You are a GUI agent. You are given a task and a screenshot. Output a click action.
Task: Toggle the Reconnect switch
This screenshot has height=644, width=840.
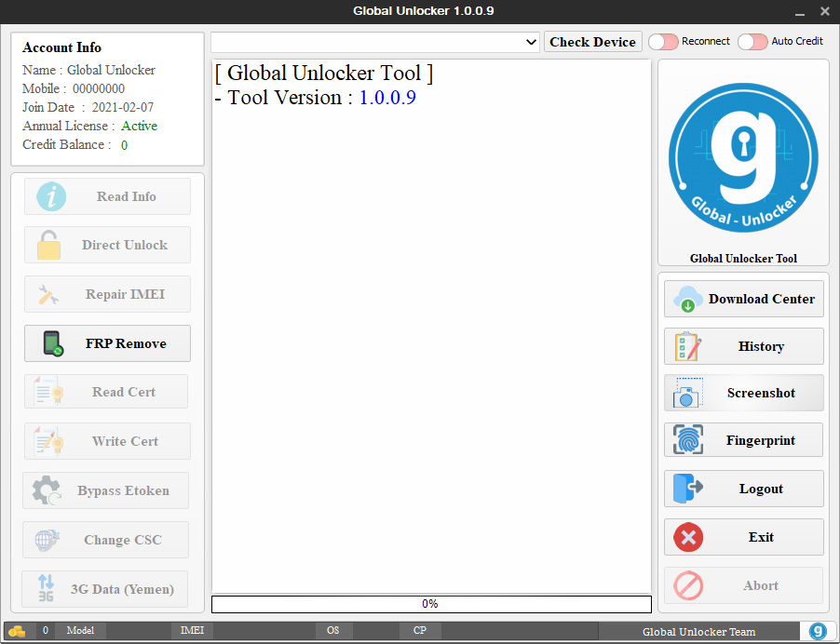663,41
